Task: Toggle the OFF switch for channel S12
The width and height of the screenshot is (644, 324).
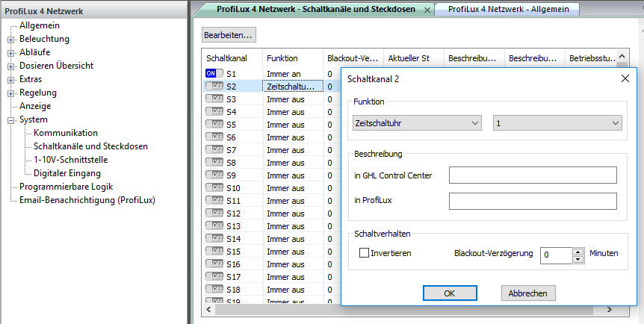Action: click(x=214, y=214)
